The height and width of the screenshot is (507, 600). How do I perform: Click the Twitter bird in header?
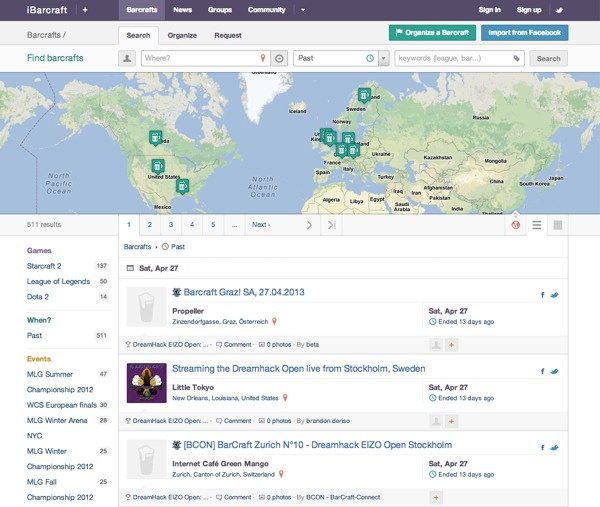559,10
